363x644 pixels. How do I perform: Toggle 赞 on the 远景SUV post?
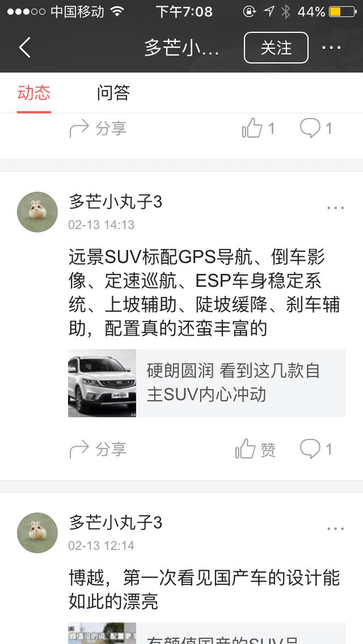(x=255, y=449)
